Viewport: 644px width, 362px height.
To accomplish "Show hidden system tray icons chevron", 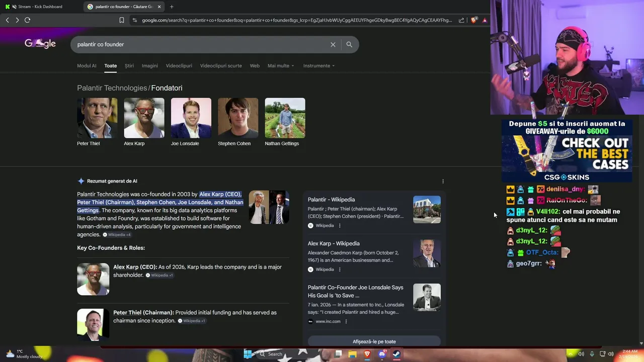I will click(571, 354).
